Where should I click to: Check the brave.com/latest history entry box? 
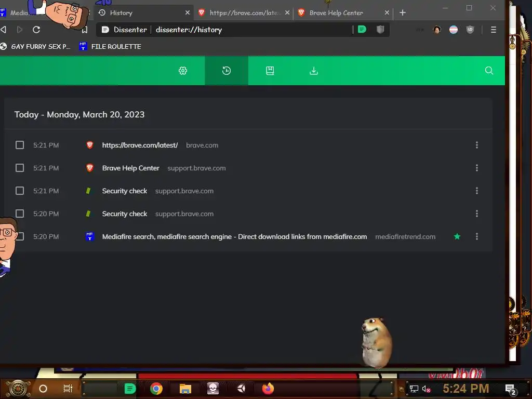20,145
